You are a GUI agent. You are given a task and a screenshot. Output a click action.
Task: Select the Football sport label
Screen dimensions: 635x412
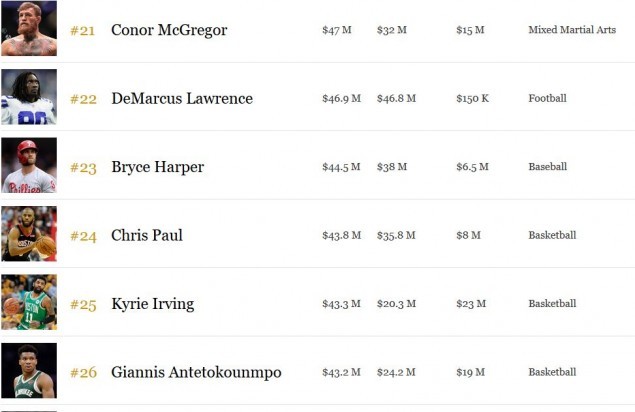(x=547, y=98)
